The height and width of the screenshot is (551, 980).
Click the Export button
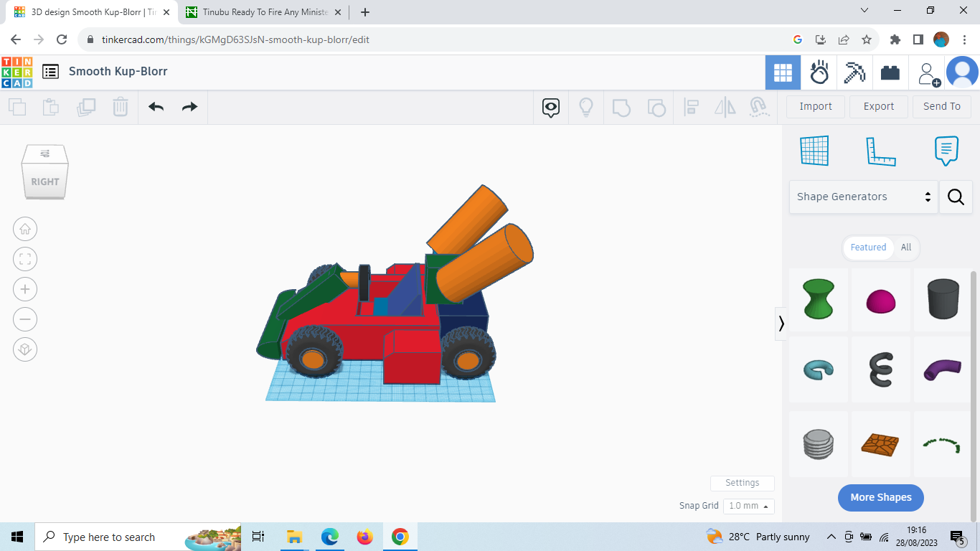tap(878, 106)
